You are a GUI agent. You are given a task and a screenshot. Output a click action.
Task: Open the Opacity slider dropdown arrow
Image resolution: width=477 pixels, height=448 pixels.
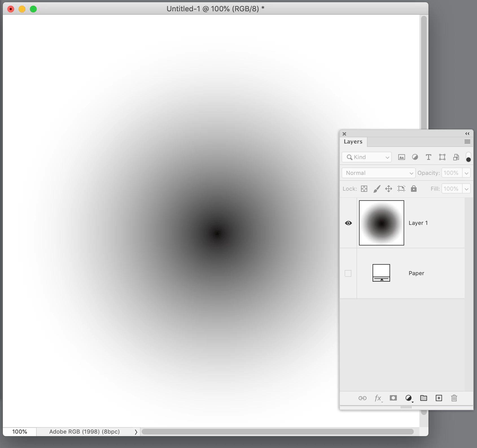coord(467,173)
